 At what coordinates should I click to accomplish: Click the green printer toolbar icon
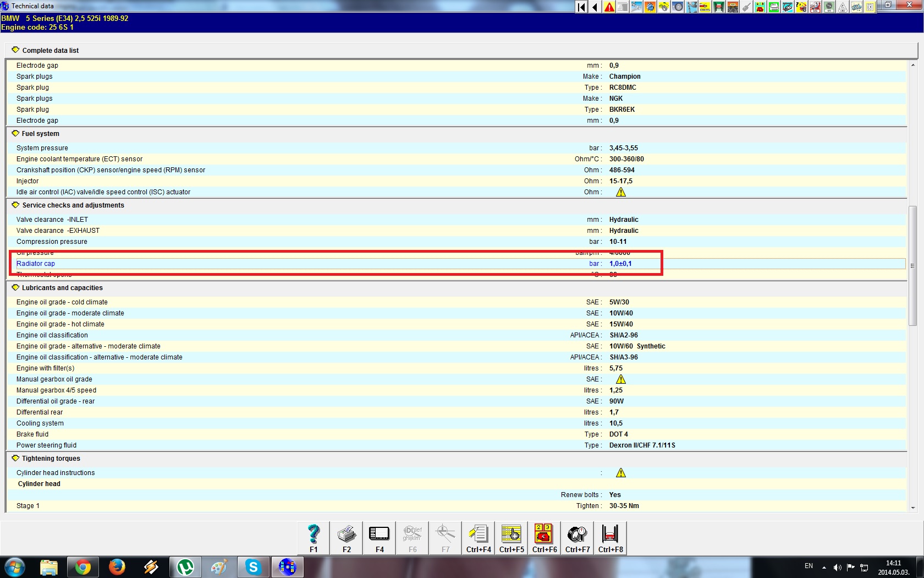pyautogui.click(x=774, y=7)
